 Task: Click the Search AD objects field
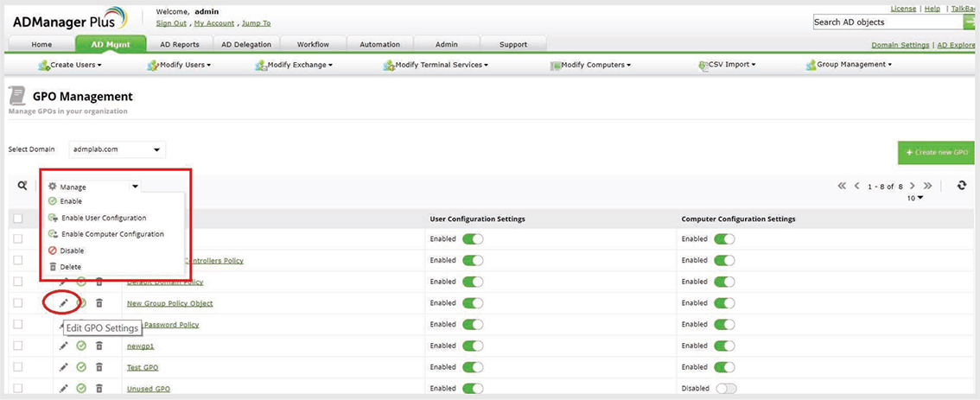coord(888,22)
